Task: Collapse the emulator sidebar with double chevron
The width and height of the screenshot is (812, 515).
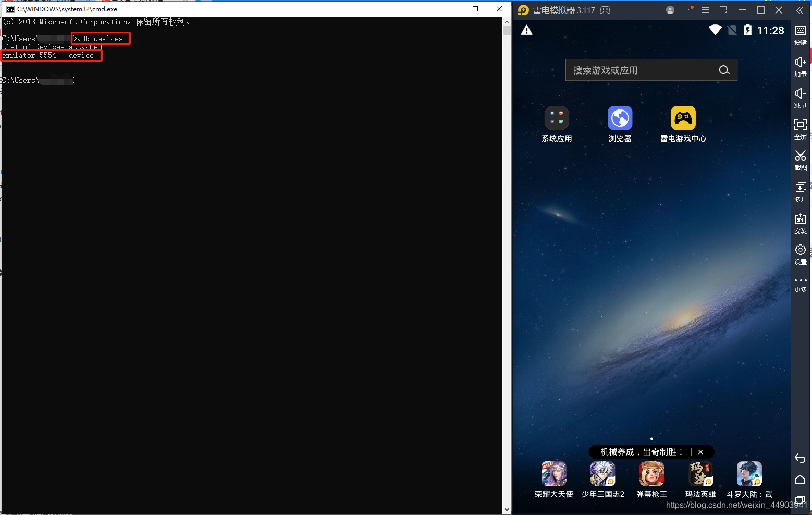Action: pos(800,10)
